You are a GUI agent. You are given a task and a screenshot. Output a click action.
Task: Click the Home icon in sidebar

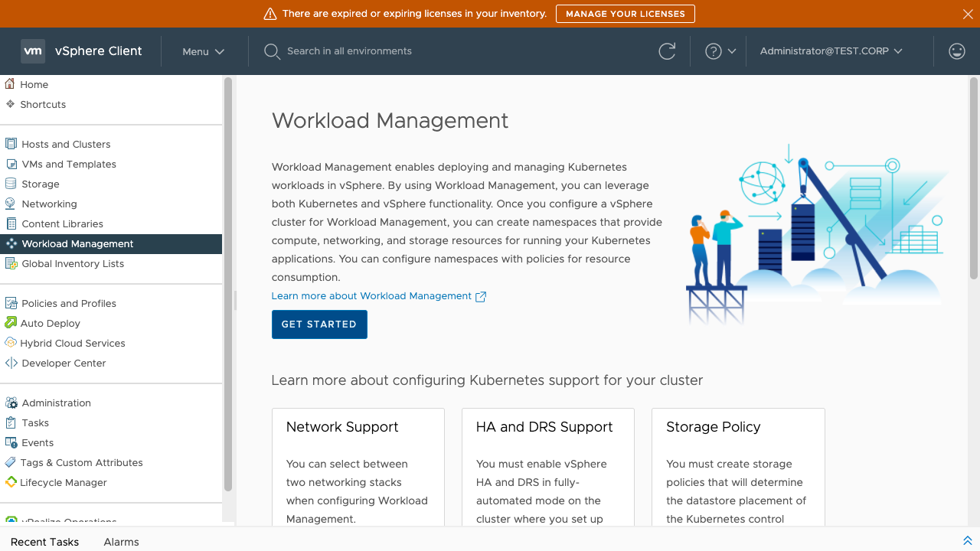coord(10,84)
